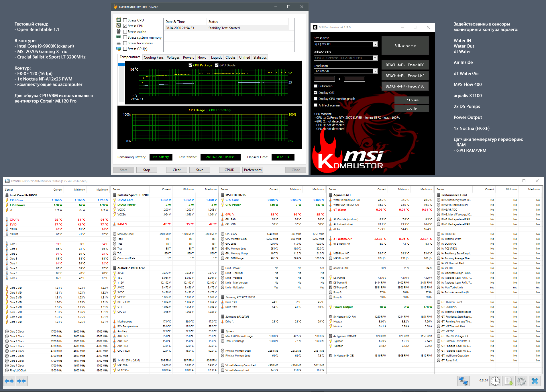The width and height of the screenshot is (546, 392).
Task: Click the Kombustor K logo in title bar
Action: coord(315,27)
